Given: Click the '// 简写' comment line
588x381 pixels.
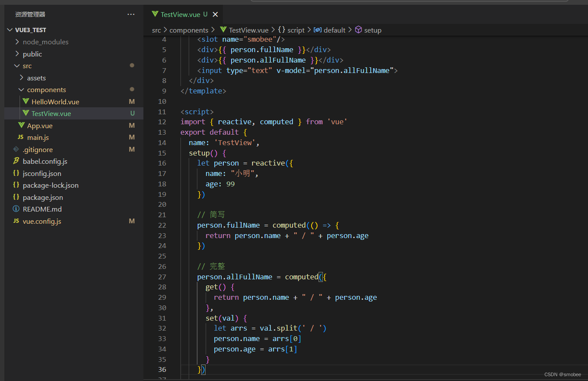Looking at the screenshot, I should [211, 215].
